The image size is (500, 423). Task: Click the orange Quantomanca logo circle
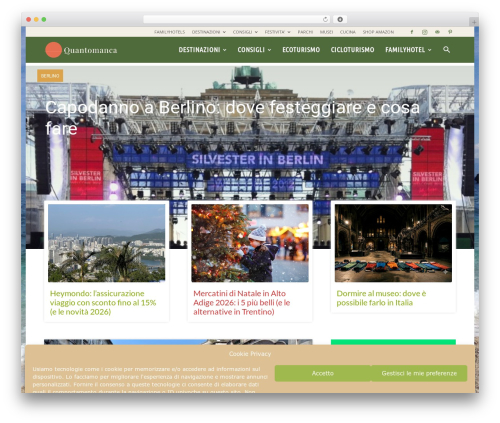[x=53, y=50]
